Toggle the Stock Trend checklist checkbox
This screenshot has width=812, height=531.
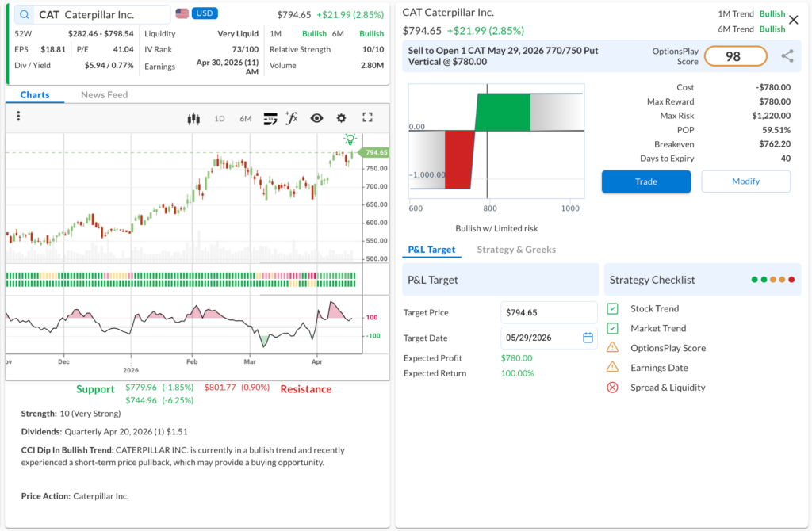(x=612, y=309)
